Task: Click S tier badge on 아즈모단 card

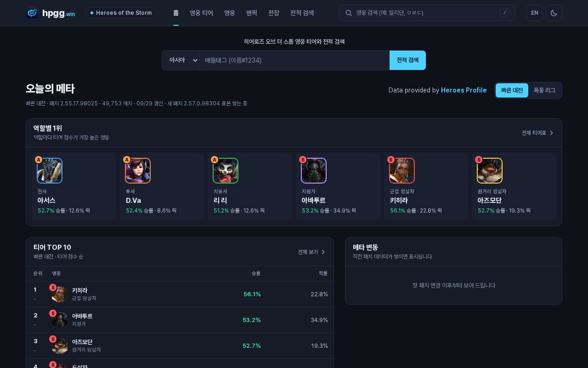Action: [479, 160]
